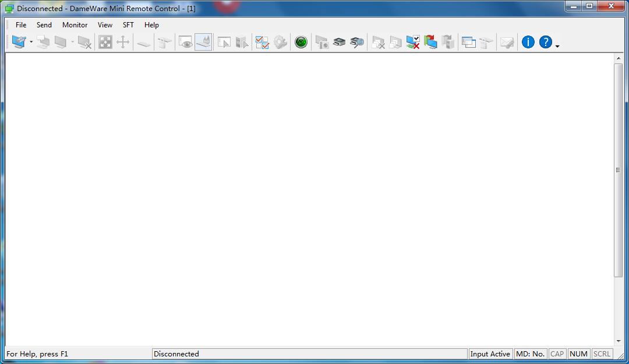This screenshot has height=364, width=629.
Task: Toggle View Only eye icon
Action: click(185, 42)
